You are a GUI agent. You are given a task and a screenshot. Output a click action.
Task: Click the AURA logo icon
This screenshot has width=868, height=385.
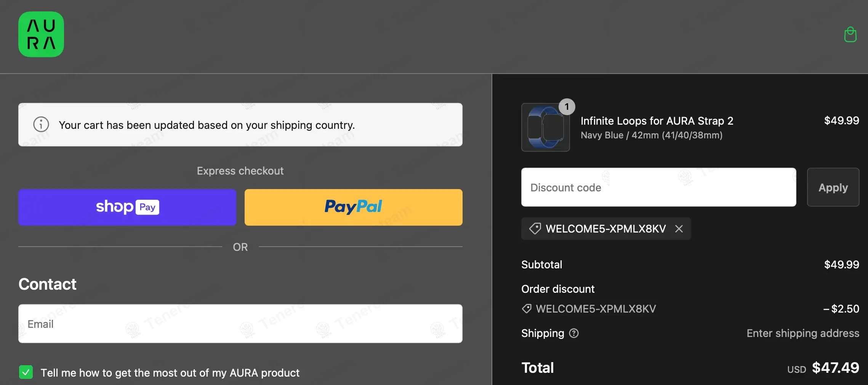click(41, 34)
